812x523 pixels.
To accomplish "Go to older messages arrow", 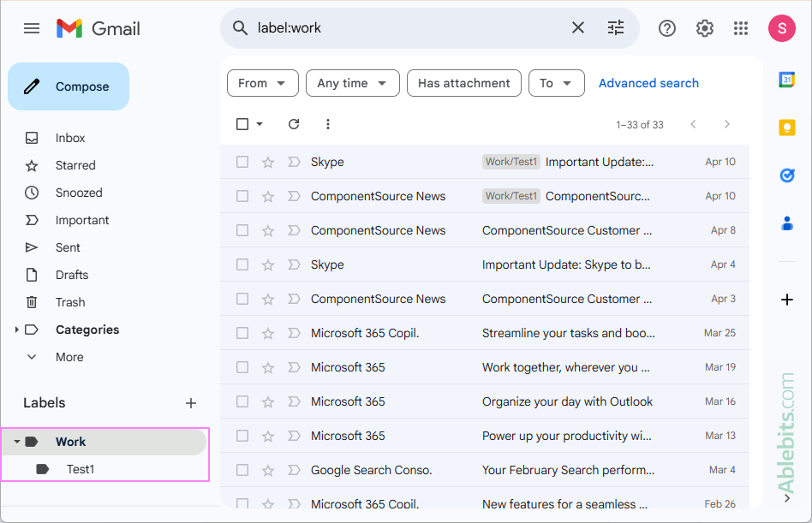I will (x=726, y=124).
